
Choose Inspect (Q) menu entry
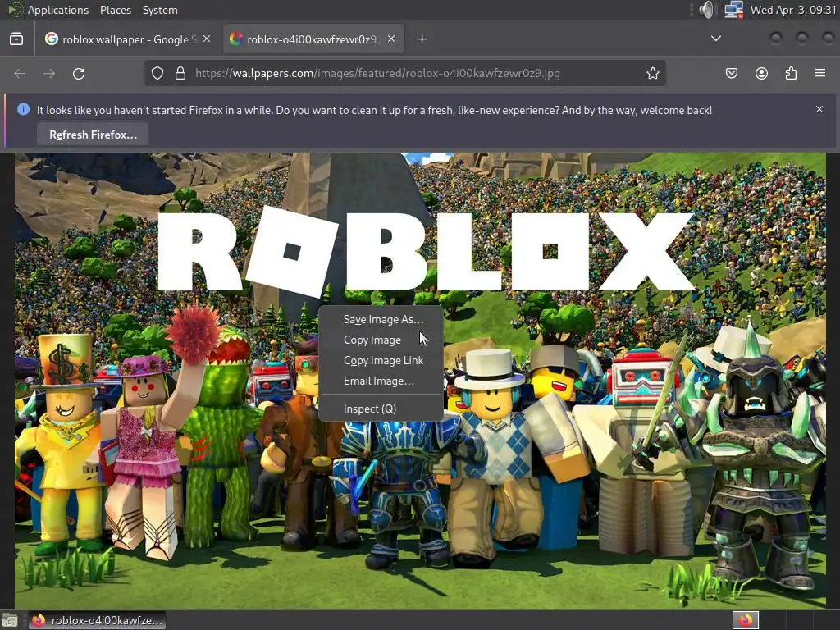click(x=381, y=409)
